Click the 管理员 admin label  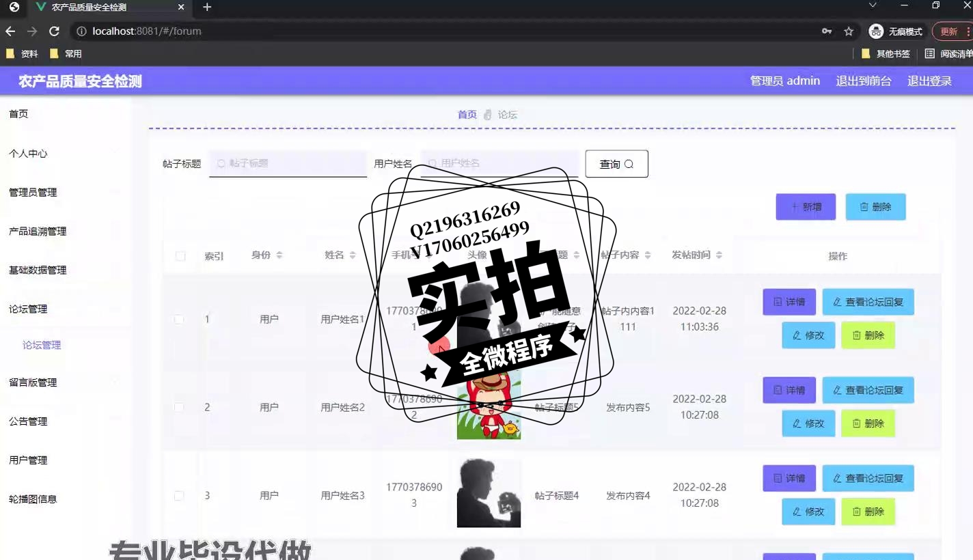pyautogui.click(x=785, y=81)
